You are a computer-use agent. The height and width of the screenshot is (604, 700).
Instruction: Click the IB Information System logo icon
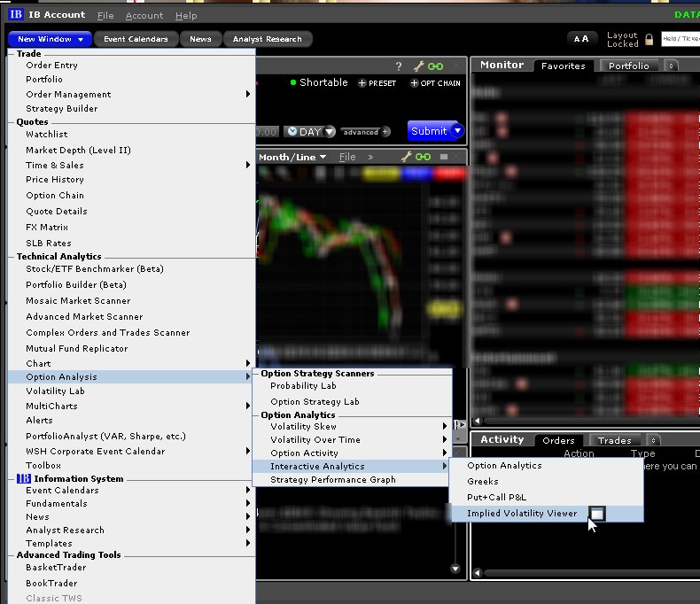pyautogui.click(x=24, y=478)
